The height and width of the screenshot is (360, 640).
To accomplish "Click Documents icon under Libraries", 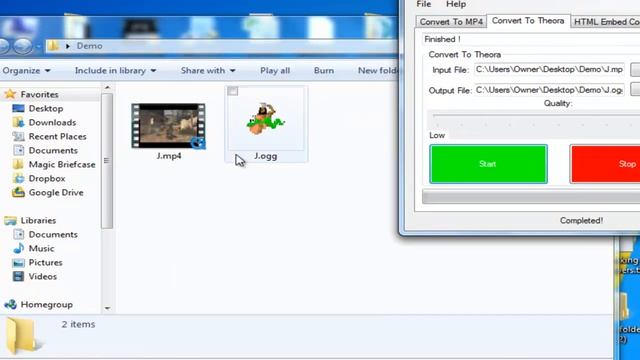I will (18, 234).
